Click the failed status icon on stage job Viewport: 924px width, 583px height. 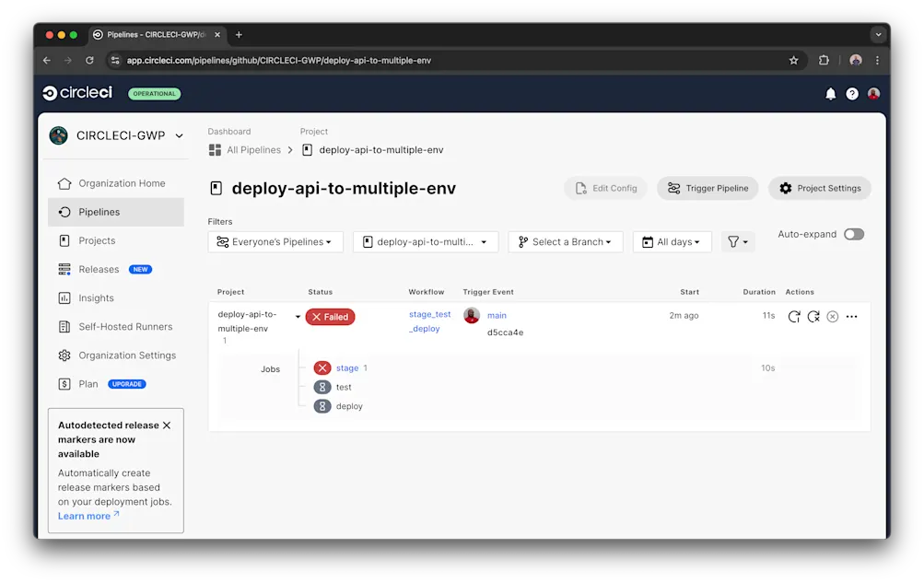pyautogui.click(x=322, y=367)
